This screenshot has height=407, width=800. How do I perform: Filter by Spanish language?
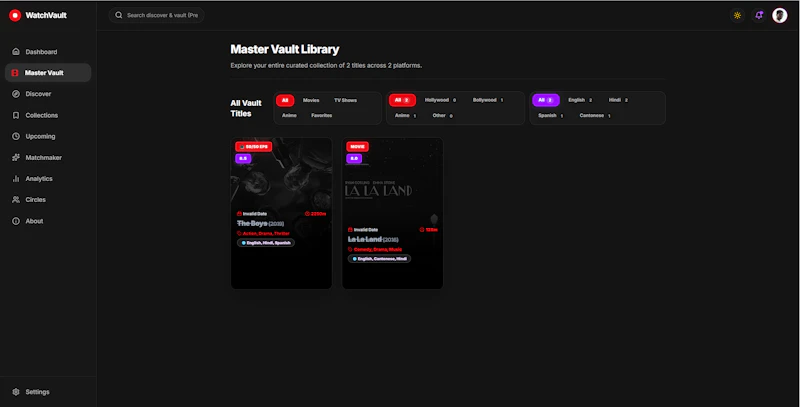click(x=551, y=115)
